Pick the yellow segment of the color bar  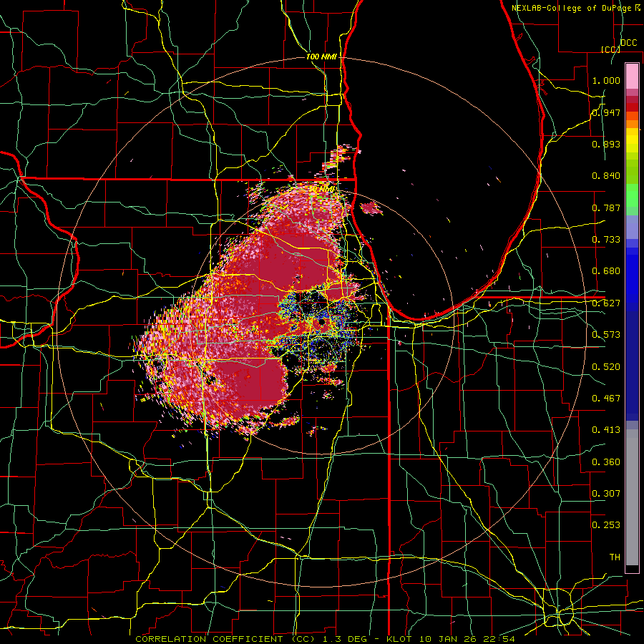[632, 140]
